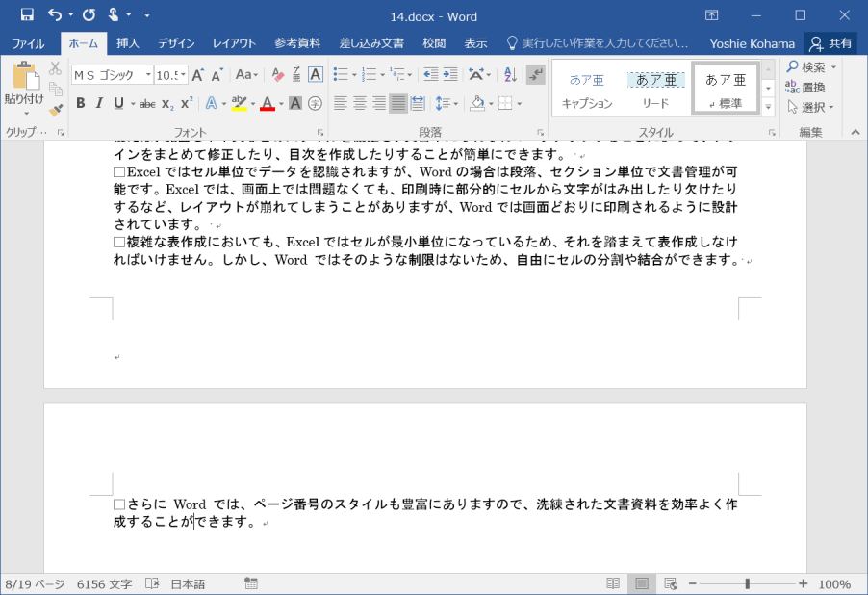Toggle macro recording status icon
868x595 pixels.
(x=251, y=583)
